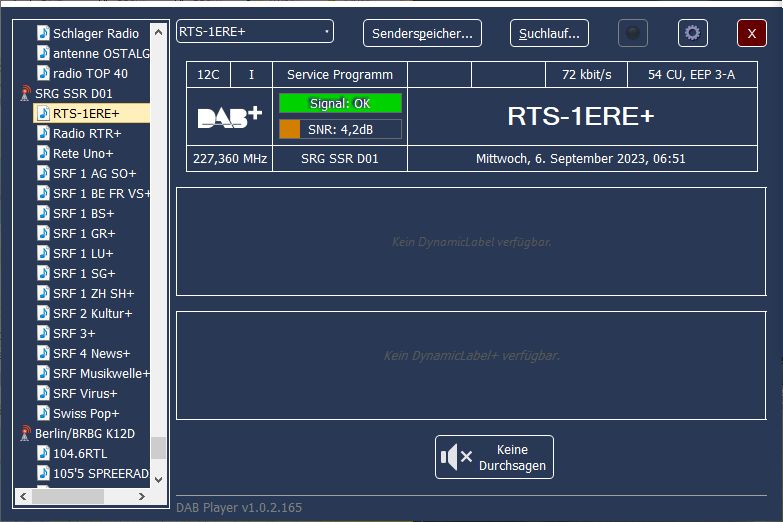
Task: Click the antenna icon of SRG SSR D01
Action: pyautogui.click(x=25, y=93)
